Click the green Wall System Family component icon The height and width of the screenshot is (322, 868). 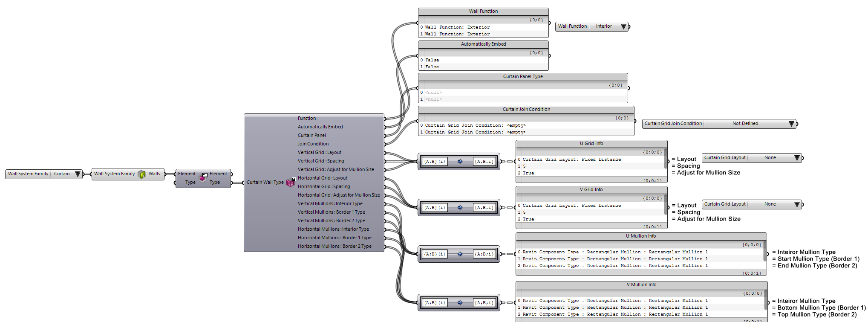click(x=142, y=174)
